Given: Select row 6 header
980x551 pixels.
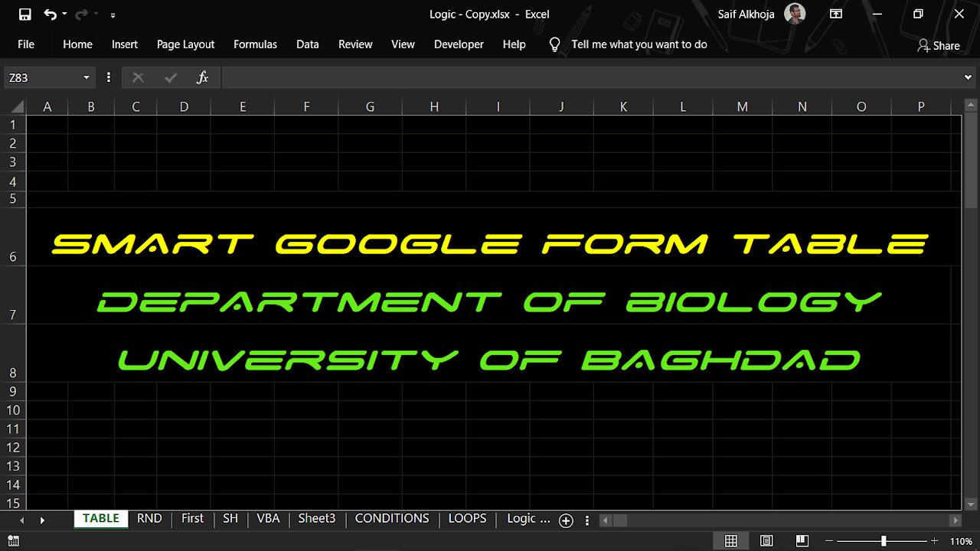Looking at the screenshot, I should (x=13, y=237).
